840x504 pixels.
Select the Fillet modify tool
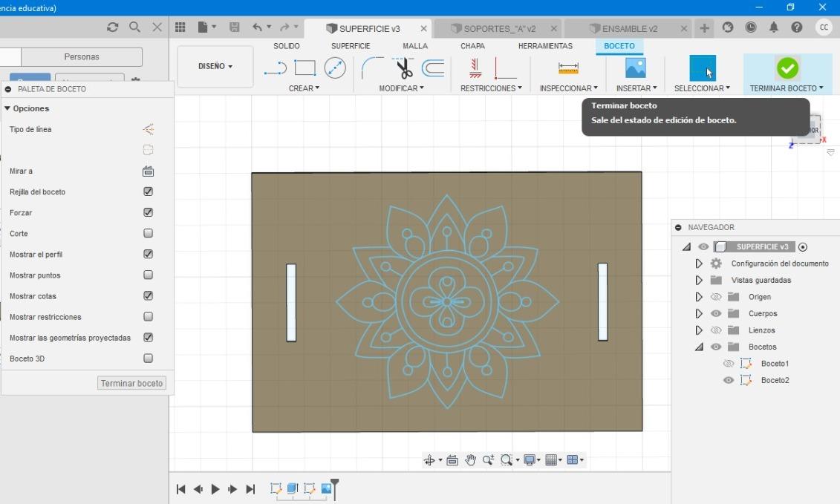click(372, 68)
